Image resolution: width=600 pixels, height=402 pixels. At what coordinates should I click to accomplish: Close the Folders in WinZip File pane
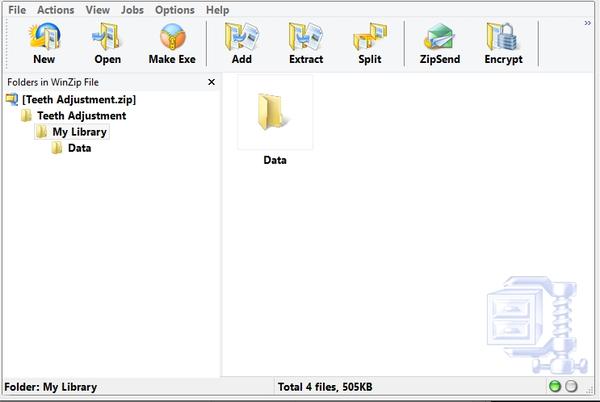(211, 82)
